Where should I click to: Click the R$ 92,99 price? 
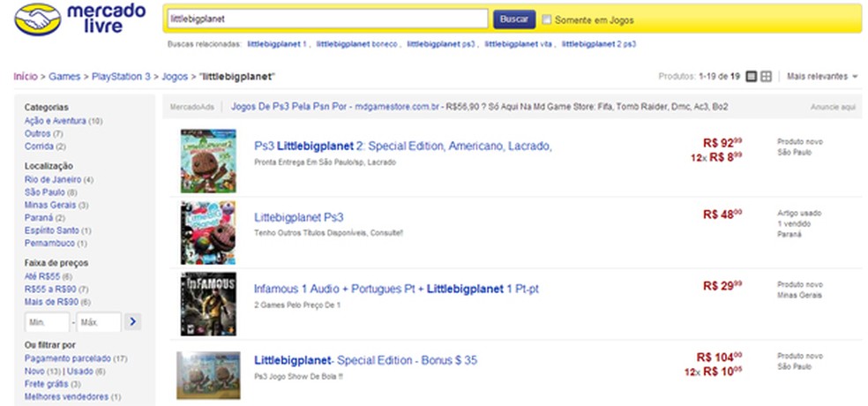tap(722, 143)
